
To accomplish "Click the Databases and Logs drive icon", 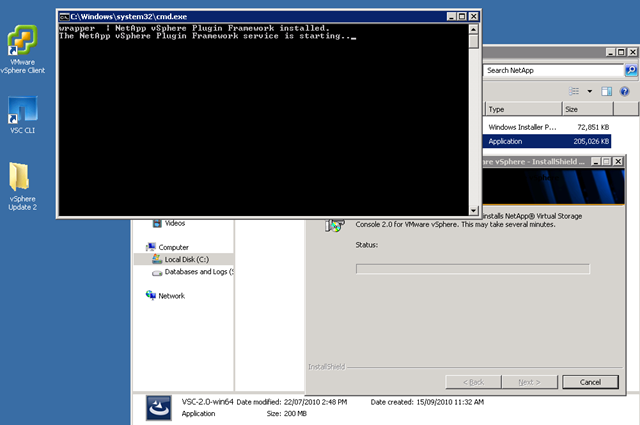I will pos(157,272).
